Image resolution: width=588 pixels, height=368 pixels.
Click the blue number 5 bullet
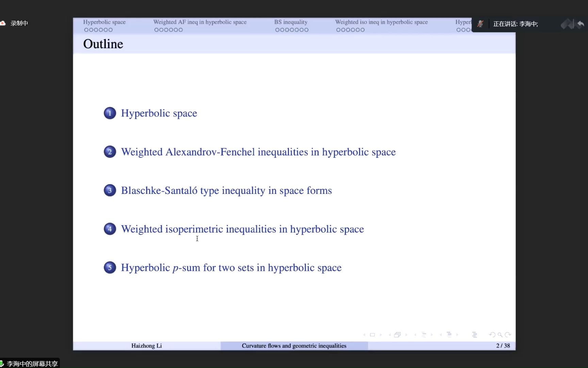coord(110,267)
